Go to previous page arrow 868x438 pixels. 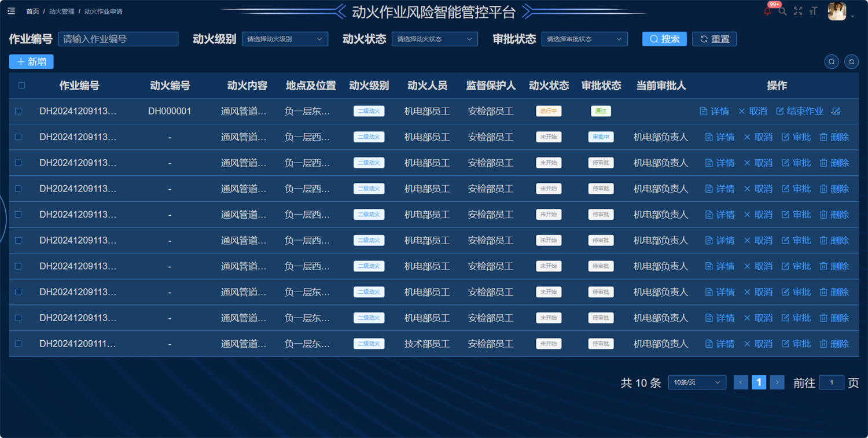point(741,382)
